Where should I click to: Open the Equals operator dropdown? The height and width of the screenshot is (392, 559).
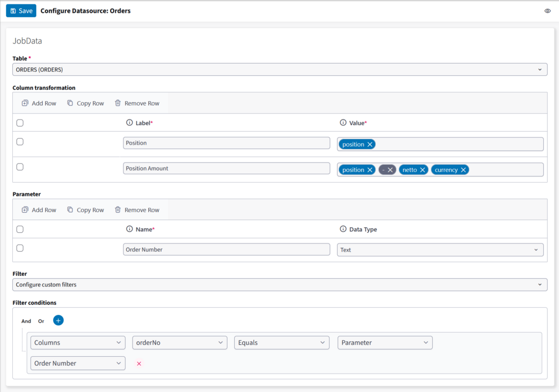coord(281,342)
